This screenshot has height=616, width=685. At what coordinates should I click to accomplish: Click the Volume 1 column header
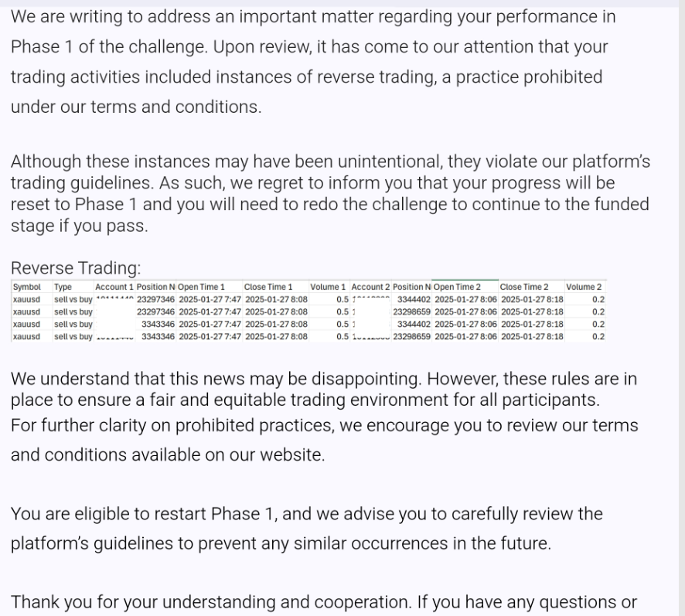pos(329,287)
